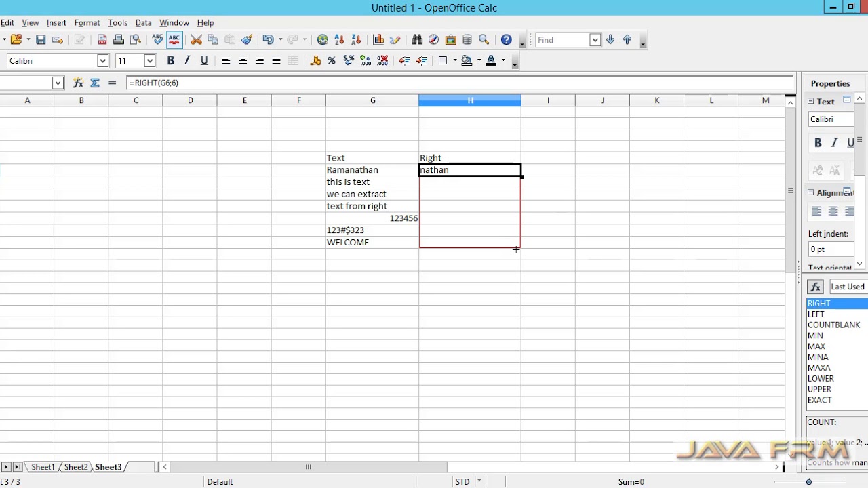Click the Format Paintbrush icon

pos(247,40)
